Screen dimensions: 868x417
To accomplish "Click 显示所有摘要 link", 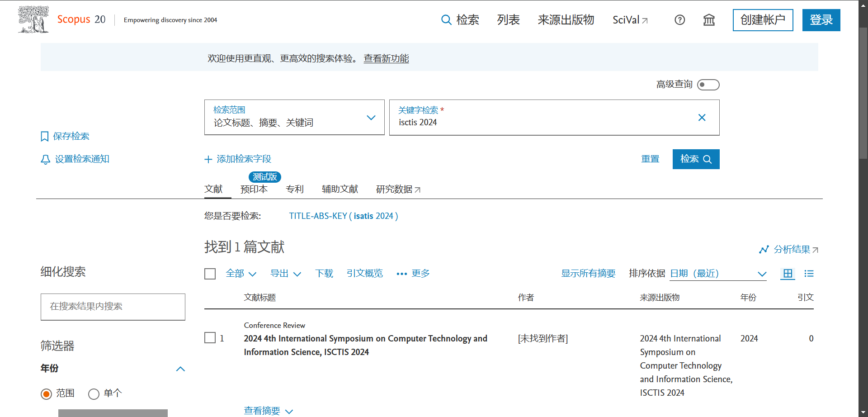I will click(x=588, y=274).
